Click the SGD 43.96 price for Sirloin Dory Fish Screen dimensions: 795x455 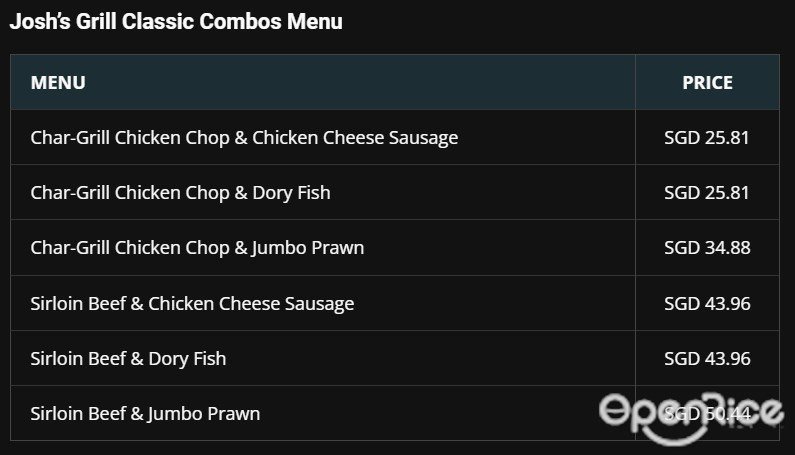[707, 359]
